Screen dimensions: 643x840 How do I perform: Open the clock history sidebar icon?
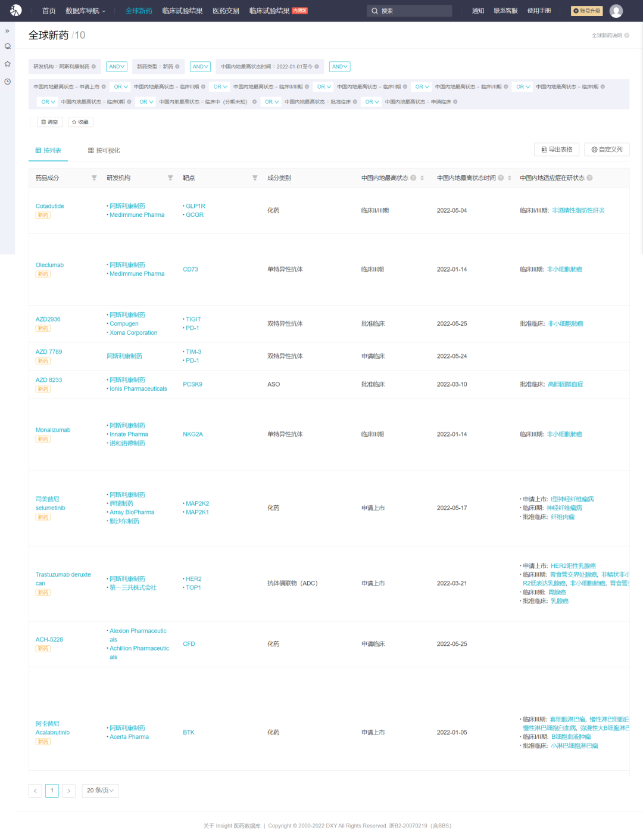coord(8,81)
